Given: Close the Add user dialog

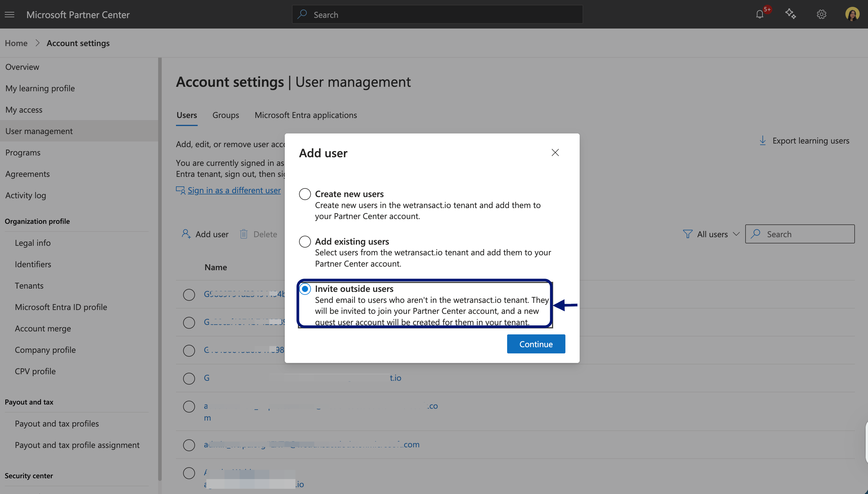Looking at the screenshot, I should point(555,153).
